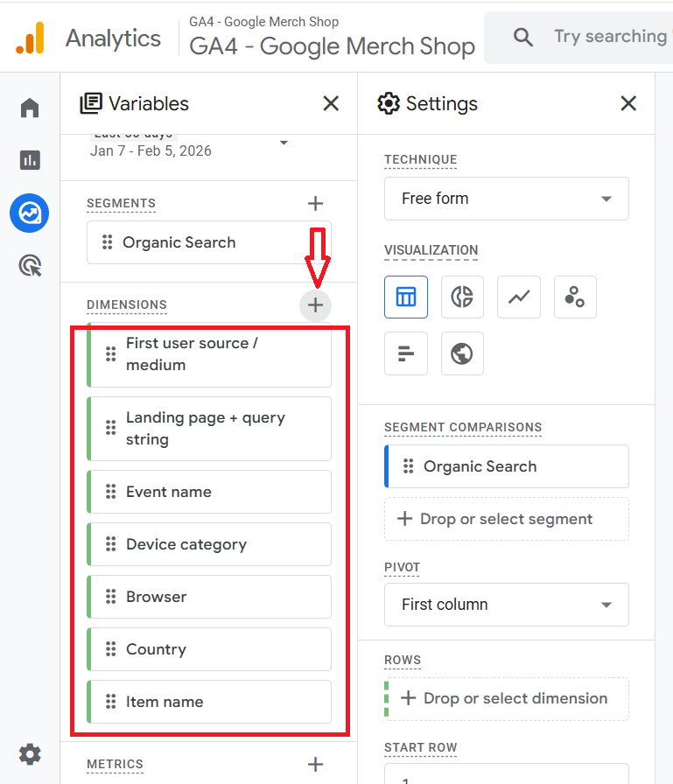
Task: Click drag handle of Item name dimension
Action: tap(110, 702)
